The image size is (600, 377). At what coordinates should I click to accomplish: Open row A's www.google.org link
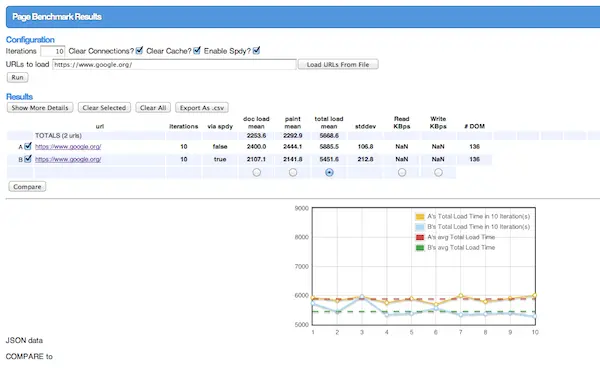pyautogui.click(x=68, y=147)
